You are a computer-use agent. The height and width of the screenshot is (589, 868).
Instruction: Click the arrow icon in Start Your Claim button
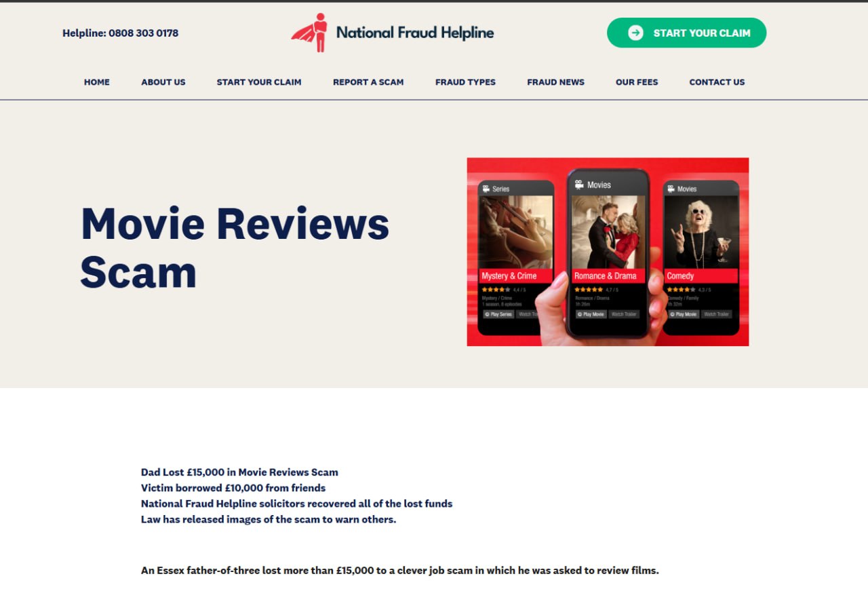point(635,33)
